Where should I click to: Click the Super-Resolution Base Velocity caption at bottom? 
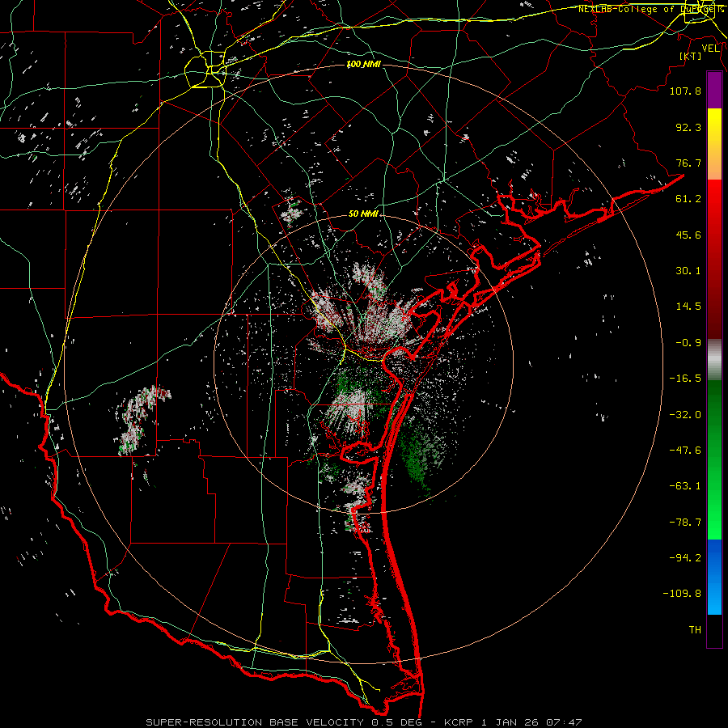pos(363,722)
